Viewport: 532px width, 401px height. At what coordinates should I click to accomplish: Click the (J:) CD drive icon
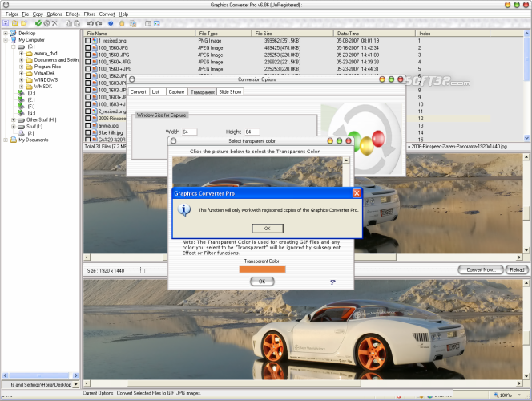pos(21,133)
